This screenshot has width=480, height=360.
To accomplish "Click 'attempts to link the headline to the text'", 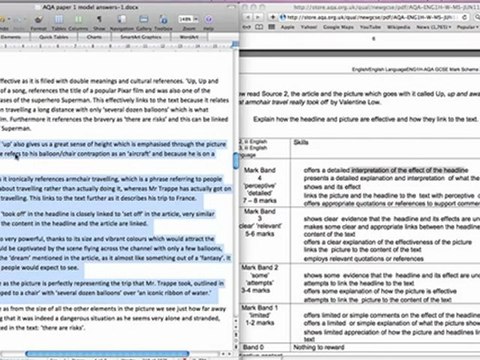I will 359,283.
